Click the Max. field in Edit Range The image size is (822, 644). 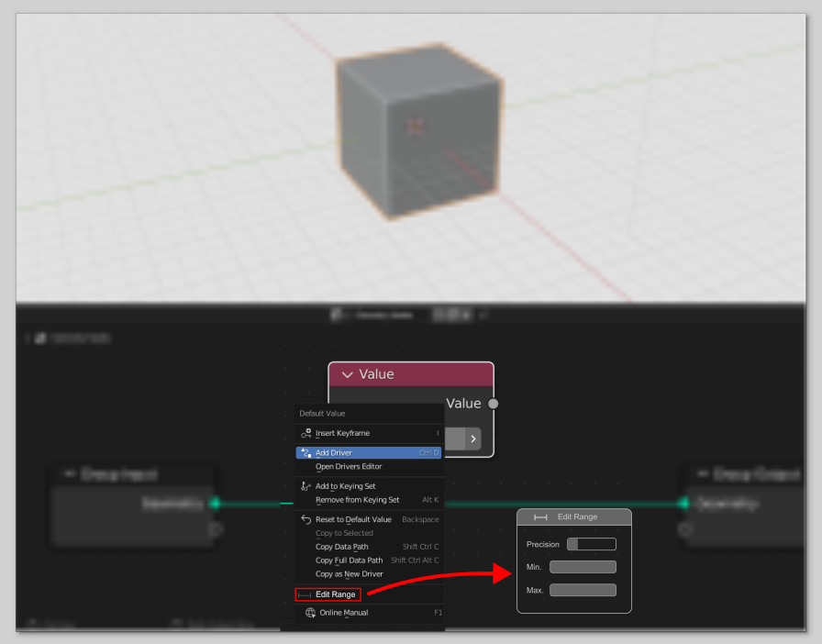point(583,590)
